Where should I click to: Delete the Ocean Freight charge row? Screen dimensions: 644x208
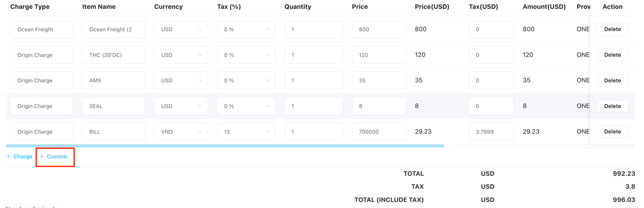pos(612,29)
